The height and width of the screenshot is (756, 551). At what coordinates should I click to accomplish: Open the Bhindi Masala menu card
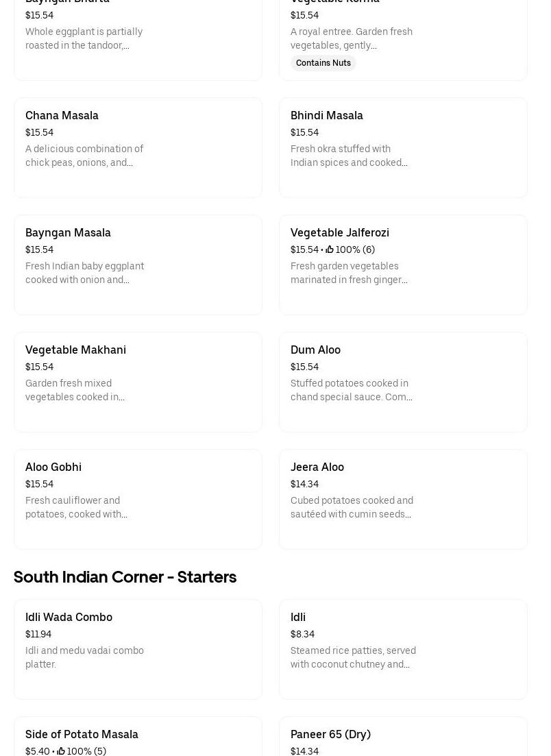pyautogui.click(x=403, y=147)
